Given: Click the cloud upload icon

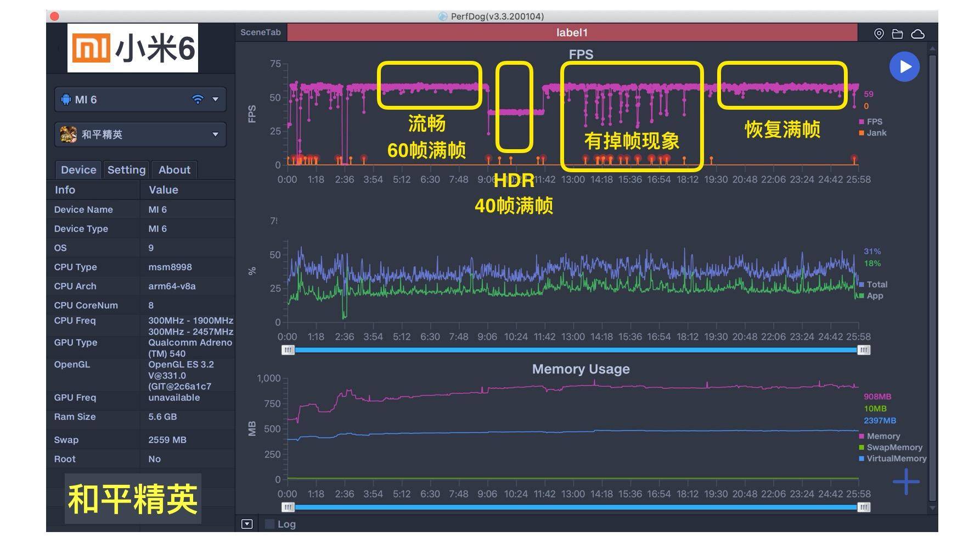Looking at the screenshot, I should [917, 34].
